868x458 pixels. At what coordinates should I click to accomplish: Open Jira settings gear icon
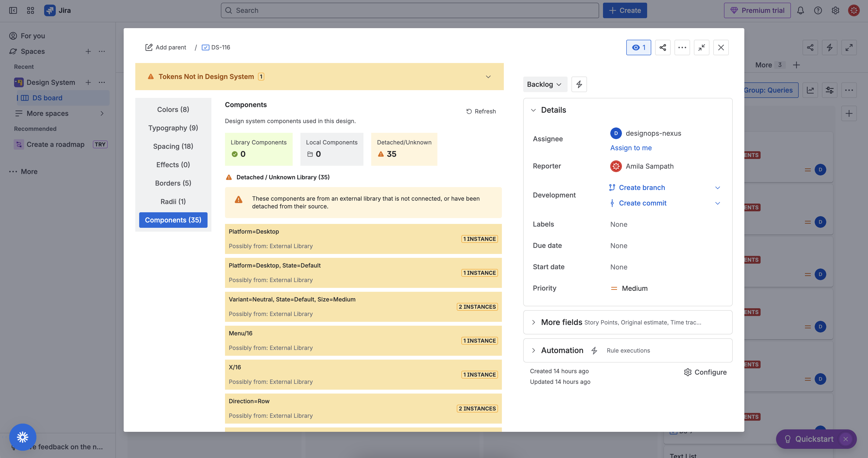(x=835, y=10)
